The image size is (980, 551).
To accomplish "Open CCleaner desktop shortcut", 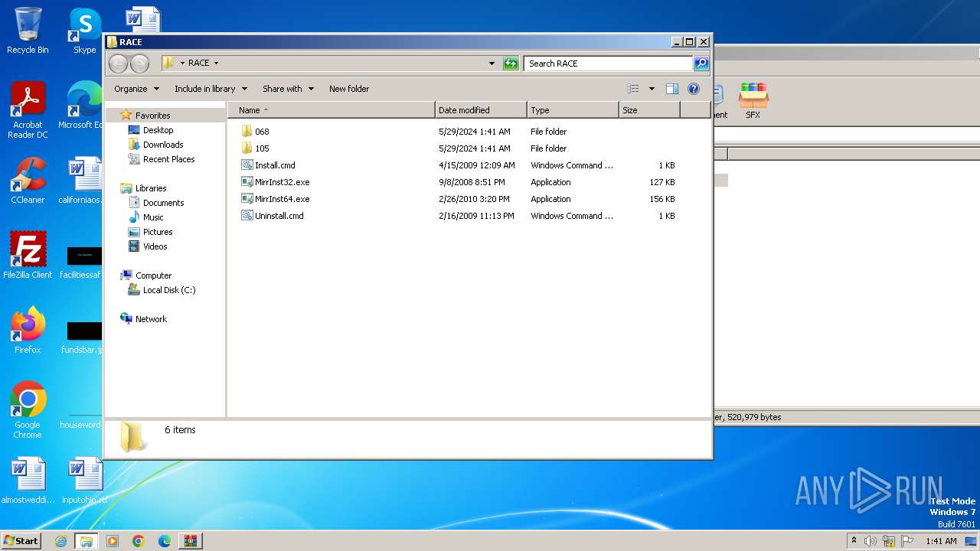I will click(28, 181).
